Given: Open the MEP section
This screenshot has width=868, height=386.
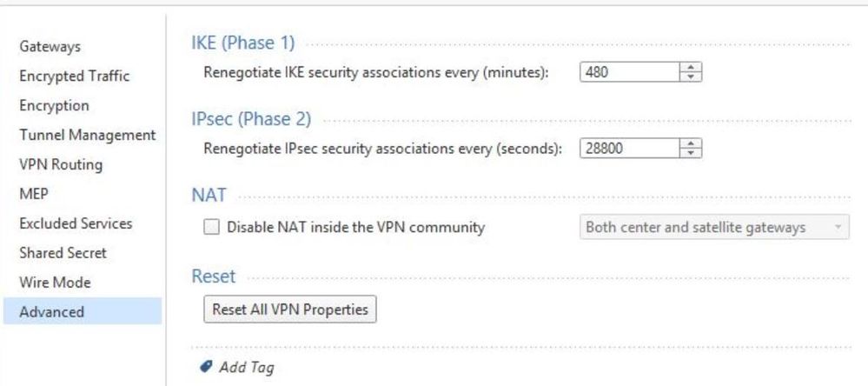Looking at the screenshot, I should coord(34,194).
